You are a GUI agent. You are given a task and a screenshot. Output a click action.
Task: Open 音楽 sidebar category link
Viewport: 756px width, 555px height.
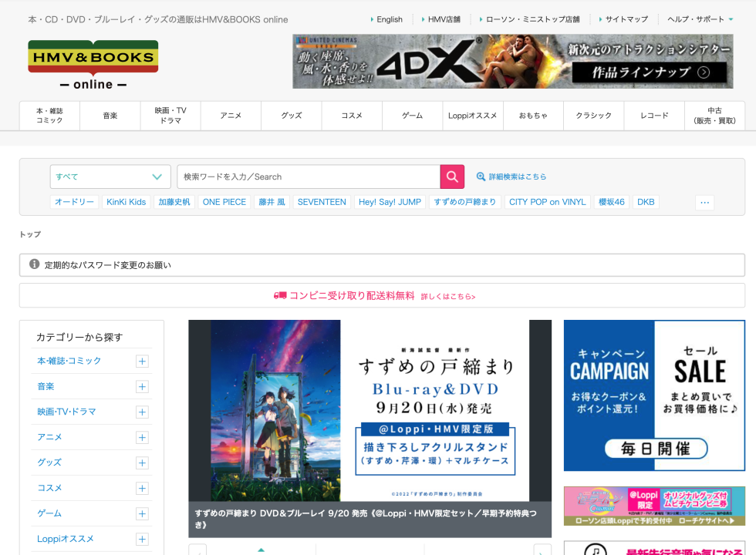(46, 386)
